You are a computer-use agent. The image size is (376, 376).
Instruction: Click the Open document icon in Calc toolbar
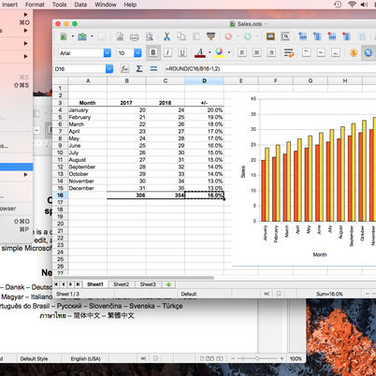82,37
